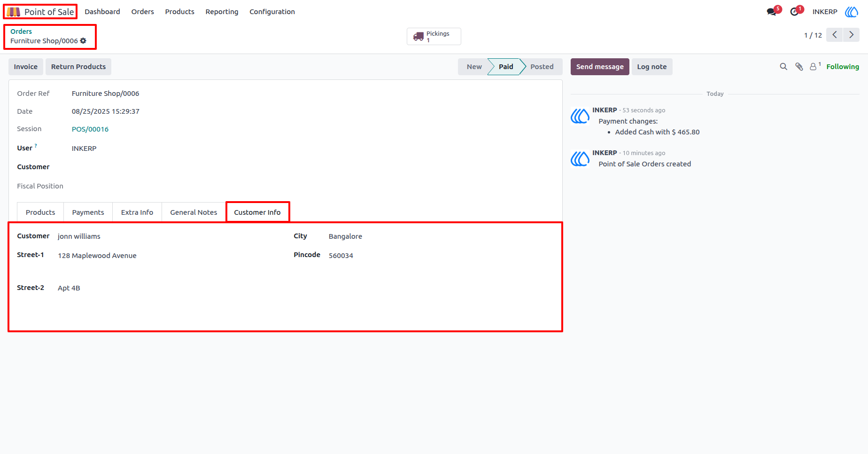The width and height of the screenshot is (868, 454).
Task: Click Send message button
Action: (600, 67)
